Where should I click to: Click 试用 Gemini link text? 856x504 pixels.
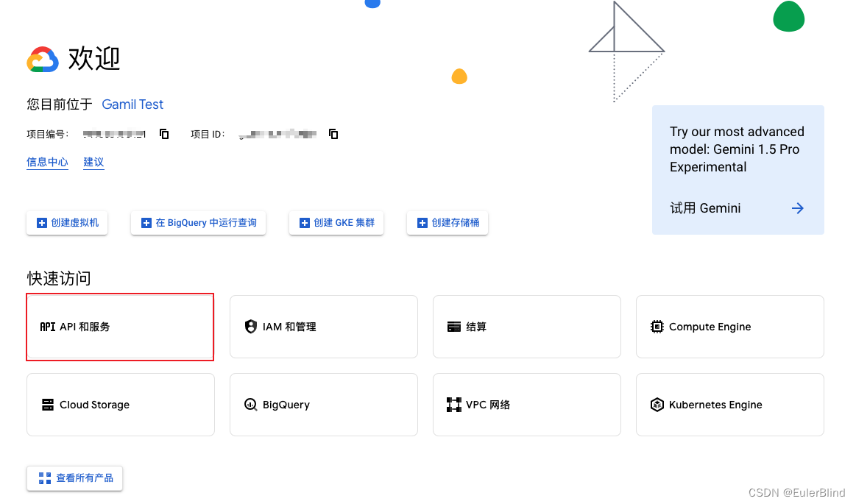point(705,208)
